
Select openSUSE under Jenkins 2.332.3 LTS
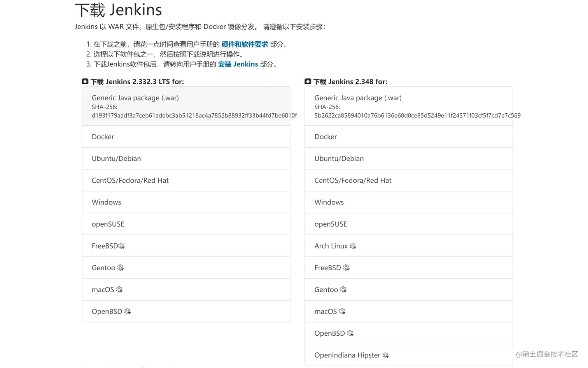(x=186, y=224)
